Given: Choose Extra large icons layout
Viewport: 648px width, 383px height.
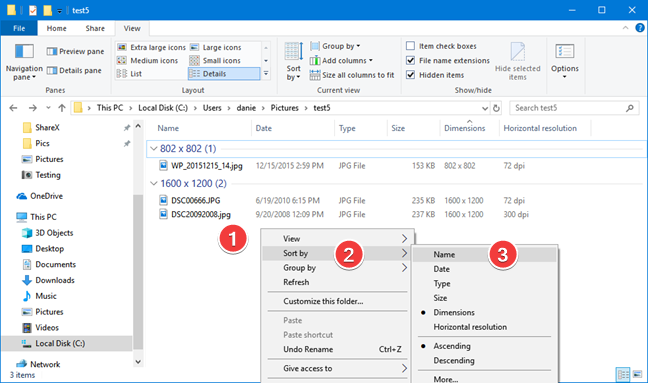Looking at the screenshot, I should (x=151, y=48).
